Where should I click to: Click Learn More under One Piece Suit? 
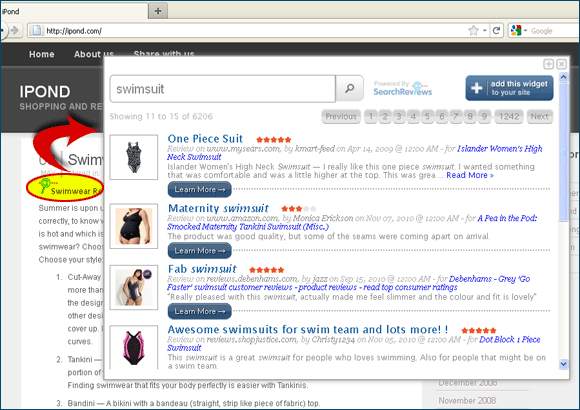click(199, 189)
